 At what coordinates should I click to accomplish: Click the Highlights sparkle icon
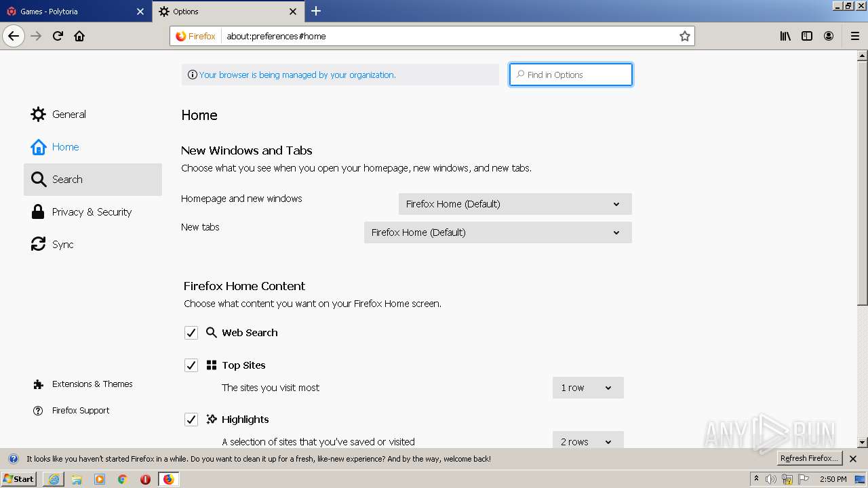coord(212,420)
